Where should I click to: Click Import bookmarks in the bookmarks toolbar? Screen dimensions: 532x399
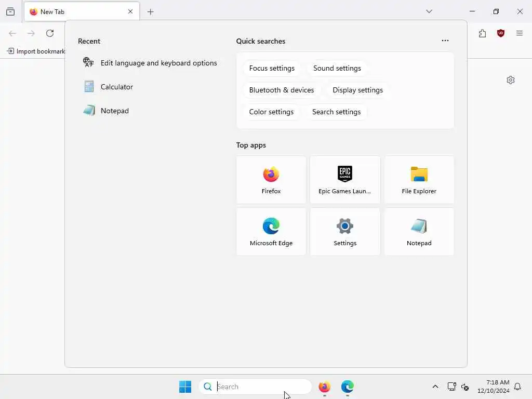36,51
